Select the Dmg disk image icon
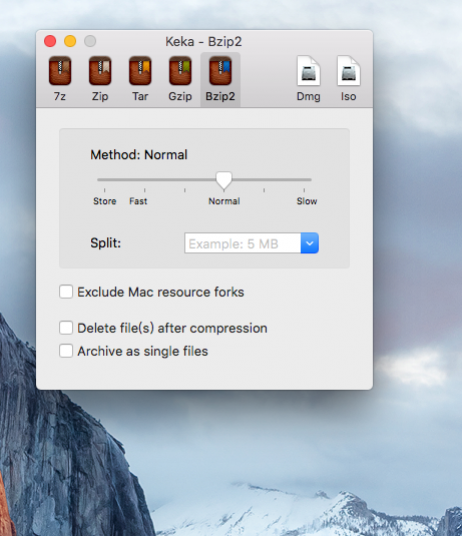The height and width of the screenshot is (536, 462). point(309,71)
